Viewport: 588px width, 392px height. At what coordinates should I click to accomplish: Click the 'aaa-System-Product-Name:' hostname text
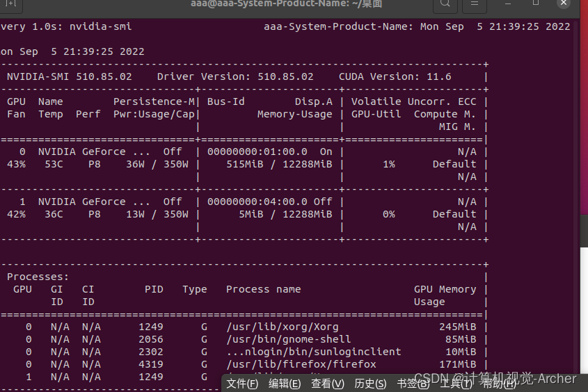tap(338, 26)
